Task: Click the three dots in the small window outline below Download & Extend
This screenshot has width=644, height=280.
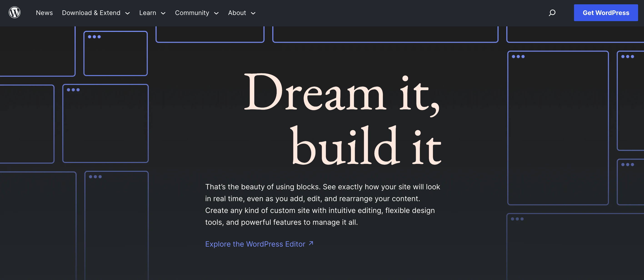Action: tap(94, 37)
